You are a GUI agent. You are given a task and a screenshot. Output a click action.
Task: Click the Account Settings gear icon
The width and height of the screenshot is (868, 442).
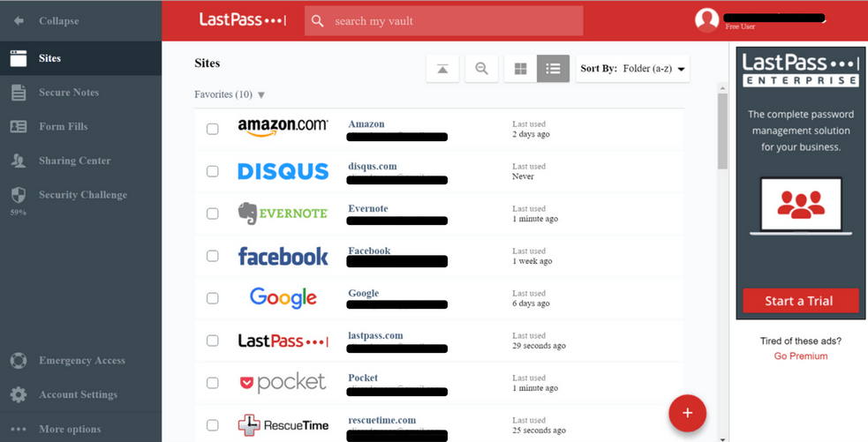(19, 395)
